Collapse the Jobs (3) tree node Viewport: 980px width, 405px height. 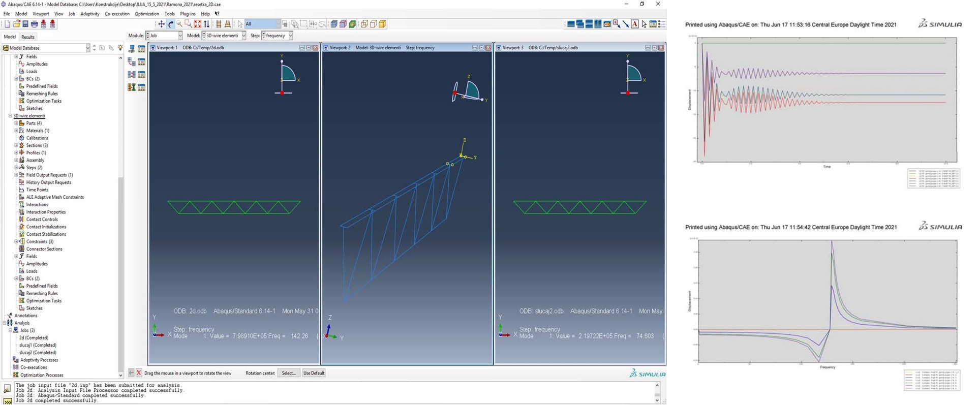[10, 330]
